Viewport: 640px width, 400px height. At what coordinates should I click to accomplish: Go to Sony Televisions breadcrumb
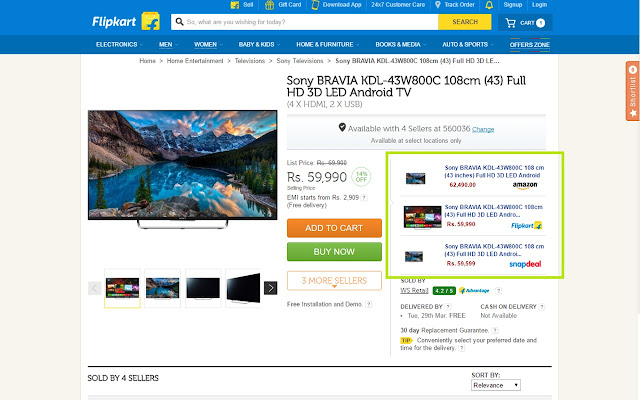tap(300, 61)
